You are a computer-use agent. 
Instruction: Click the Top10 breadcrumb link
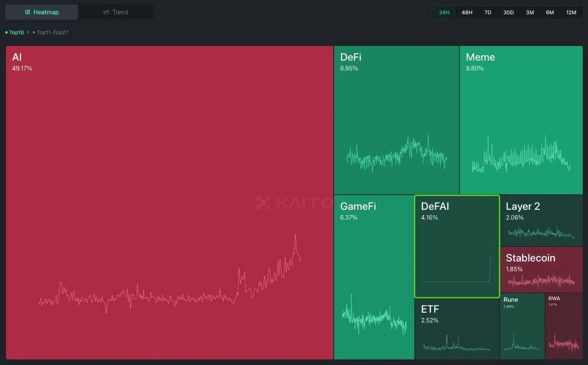click(x=17, y=33)
